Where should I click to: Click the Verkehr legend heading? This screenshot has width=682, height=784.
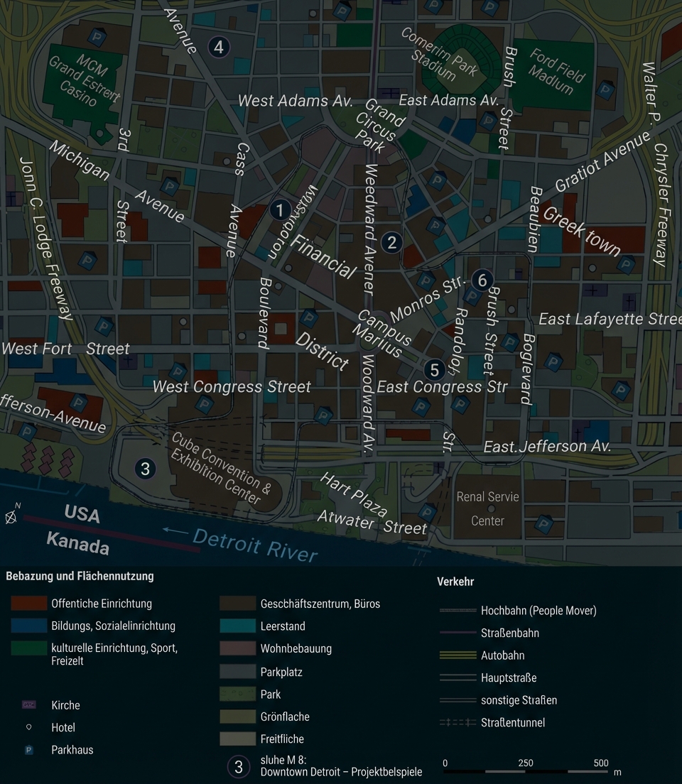tap(455, 582)
